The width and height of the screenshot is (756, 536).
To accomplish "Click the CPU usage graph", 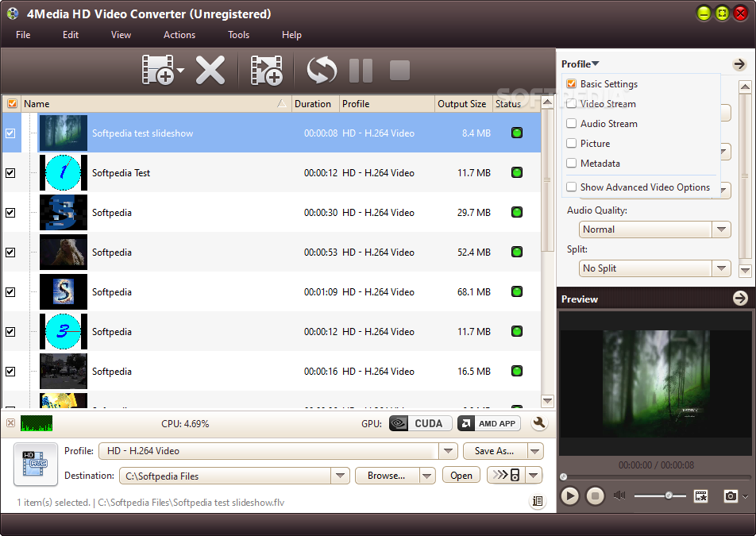I will click(37, 423).
